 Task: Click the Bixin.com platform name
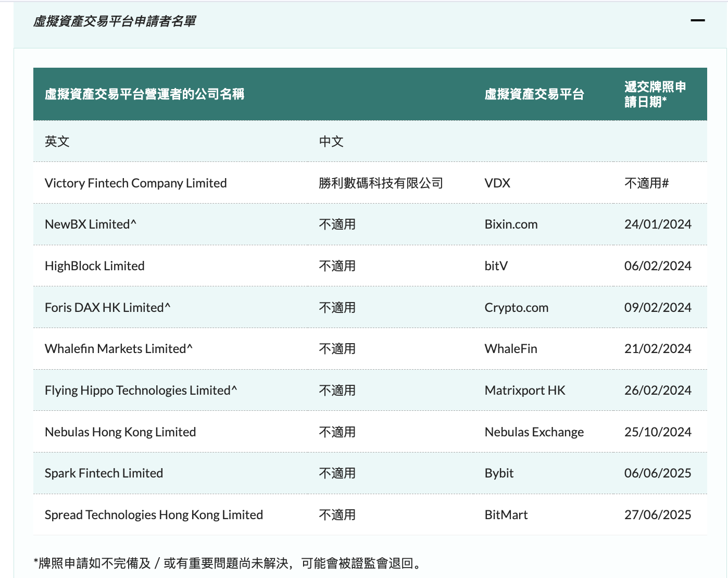511,224
